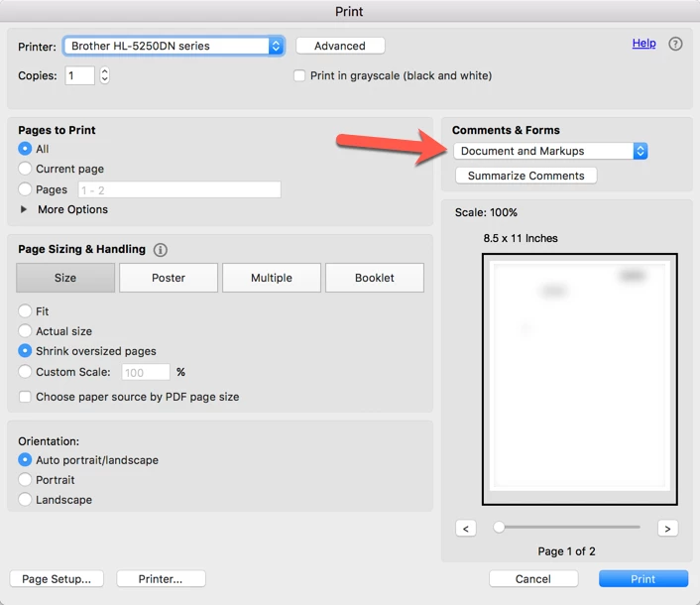The image size is (700, 605).
Task: Click the 'Page 1 of 2' text
Action: 566,551
